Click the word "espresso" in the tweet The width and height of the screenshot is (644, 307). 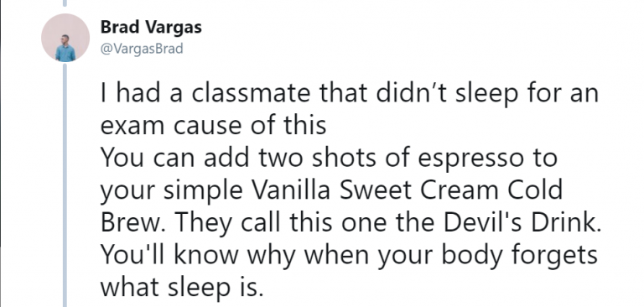470,160
